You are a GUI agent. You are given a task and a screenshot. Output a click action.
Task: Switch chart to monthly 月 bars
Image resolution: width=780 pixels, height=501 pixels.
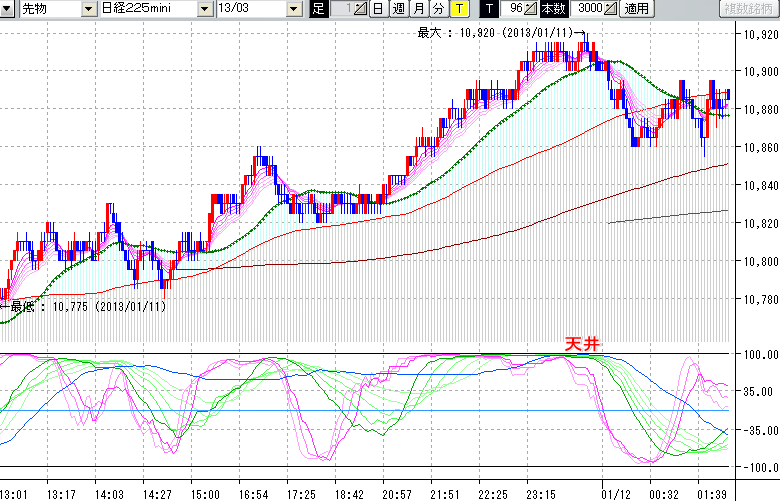tap(418, 9)
